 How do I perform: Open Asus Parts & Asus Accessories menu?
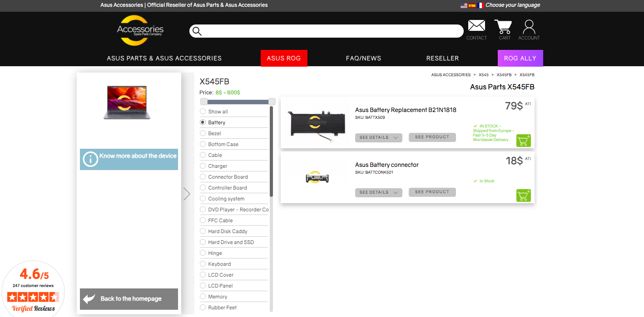coord(164,58)
